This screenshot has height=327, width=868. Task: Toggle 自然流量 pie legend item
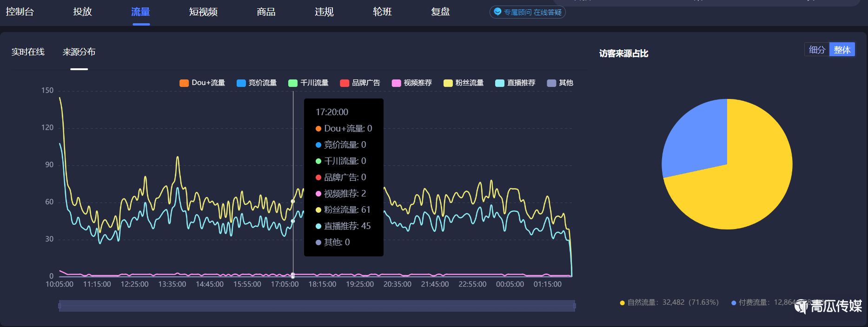[x=669, y=302]
